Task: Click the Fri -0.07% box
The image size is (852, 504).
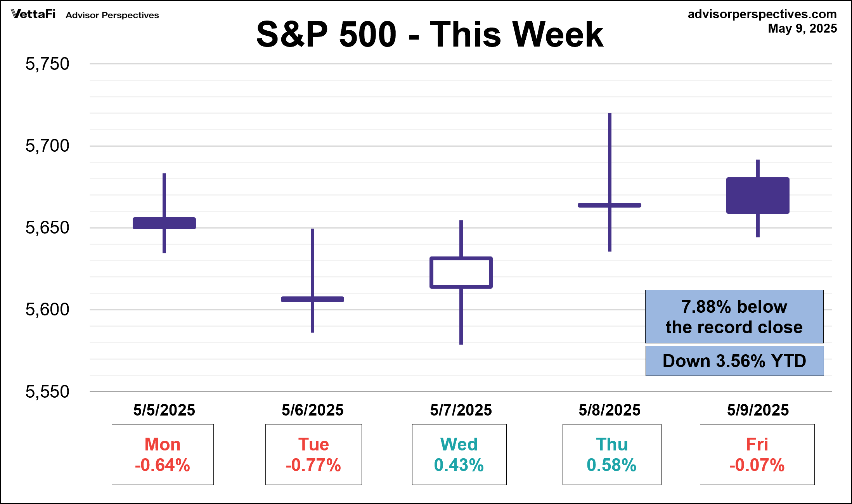Action: 757,454
